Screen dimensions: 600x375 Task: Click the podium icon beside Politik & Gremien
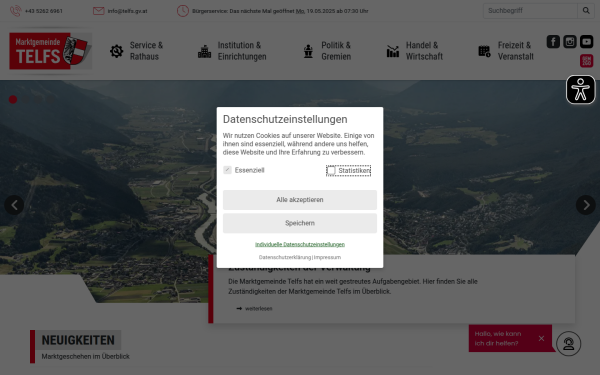tap(308, 51)
